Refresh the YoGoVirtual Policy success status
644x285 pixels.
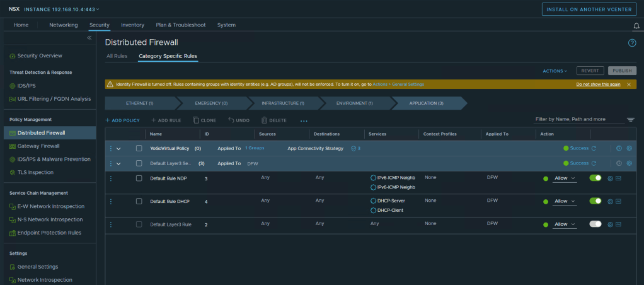(x=594, y=148)
